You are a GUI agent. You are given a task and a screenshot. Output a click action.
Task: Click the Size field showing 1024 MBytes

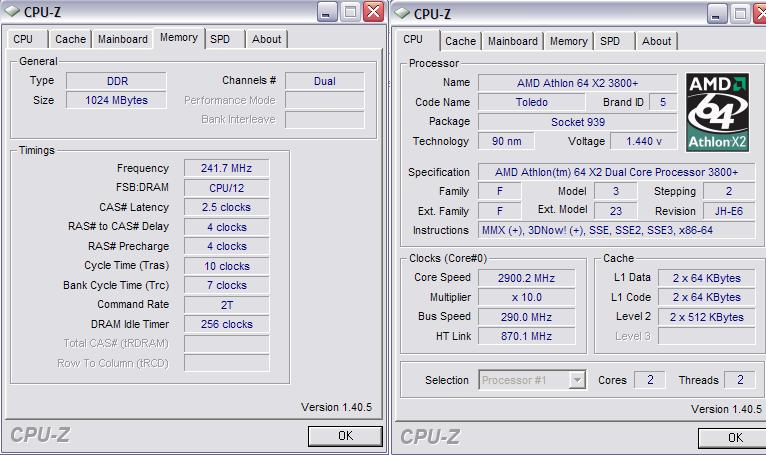pos(116,100)
